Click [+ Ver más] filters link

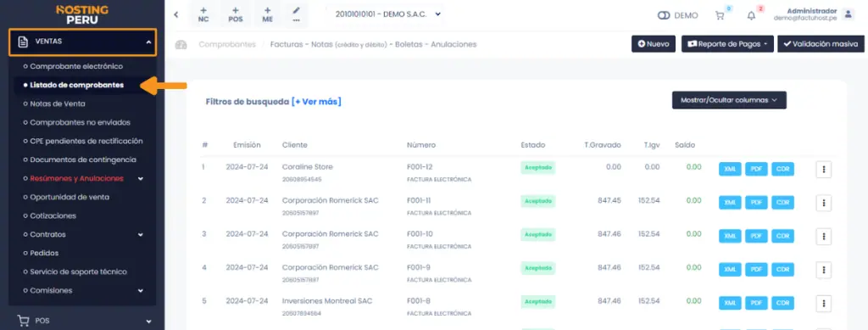(316, 102)
